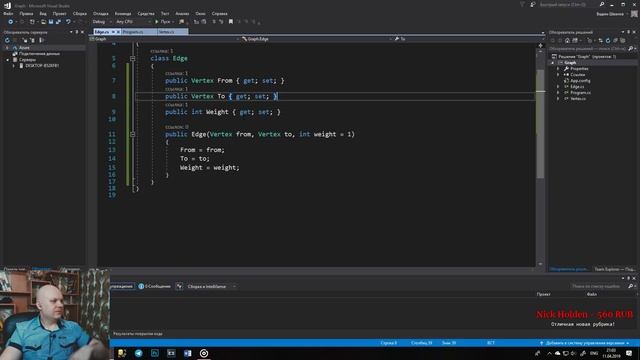Select the DESKTOP server node
Screen dimensions: 640x360
tap(42, 65)
